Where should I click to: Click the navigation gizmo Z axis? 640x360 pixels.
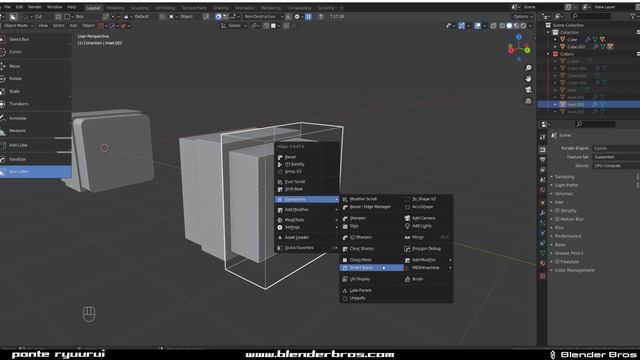(x=519, y=37)
